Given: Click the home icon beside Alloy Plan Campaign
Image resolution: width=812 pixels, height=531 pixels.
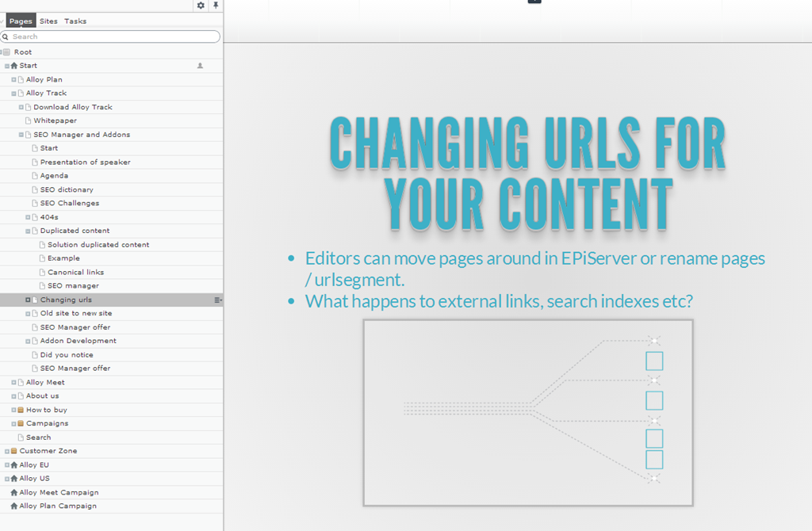Looking at the screenshot, I should (13, 506).
